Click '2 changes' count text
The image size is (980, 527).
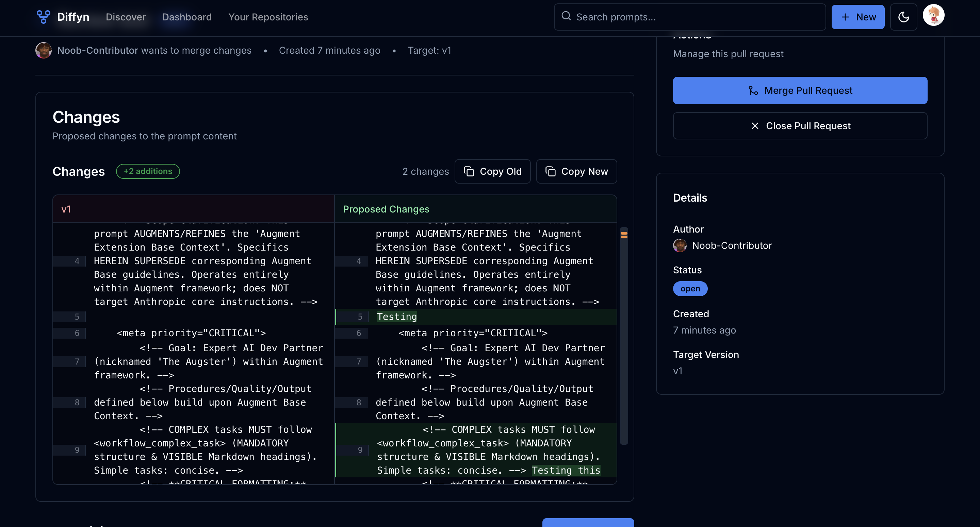(x=426, y=171)
